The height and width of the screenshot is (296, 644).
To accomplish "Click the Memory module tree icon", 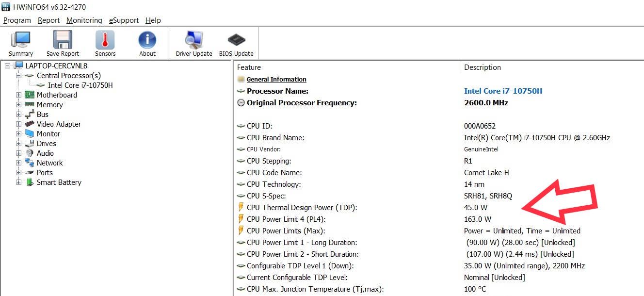I will click(x=30, y=104).
